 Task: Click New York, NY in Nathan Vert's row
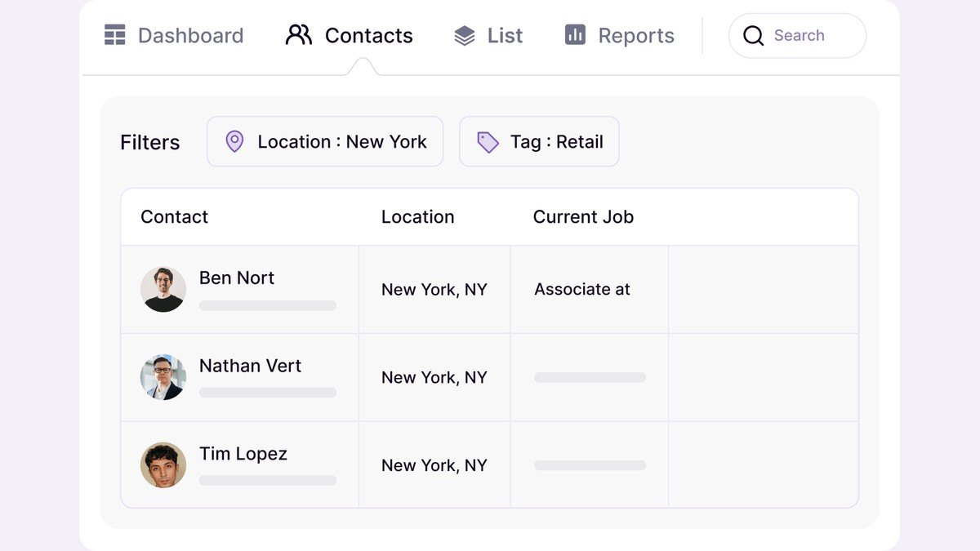click(x=434, y=378)
